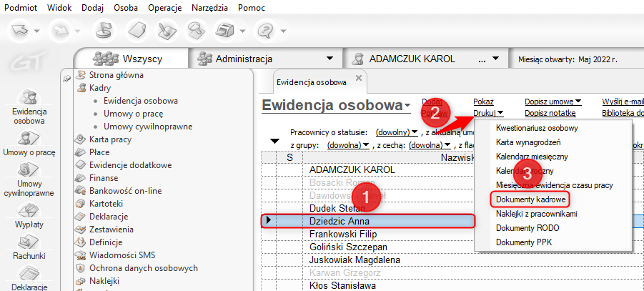Image resolution: width=644 pixels, height=291 pixels.
Task: Click the brush edit toolbar icon
Action: click(167, 31)
